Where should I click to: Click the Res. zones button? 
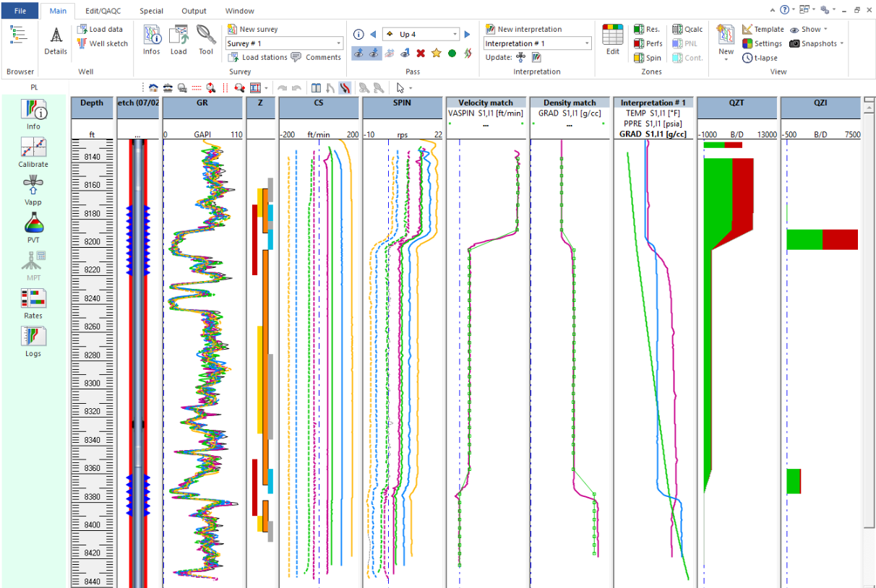[x=647, y=30]
